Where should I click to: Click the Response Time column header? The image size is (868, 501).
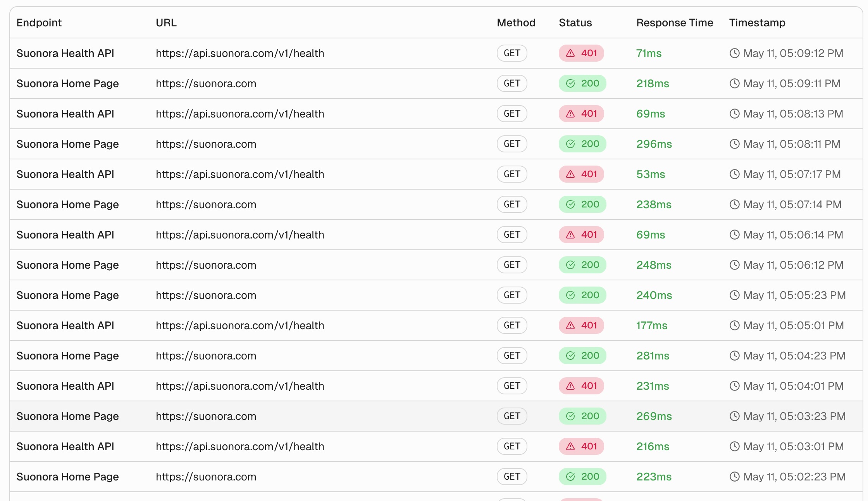point(675,22)
